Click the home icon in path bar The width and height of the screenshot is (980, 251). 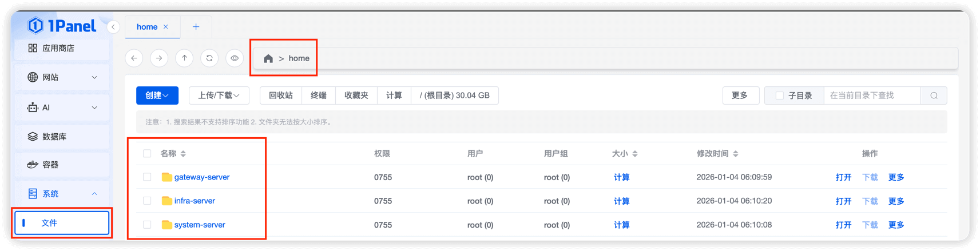click(x=268, y=58)
